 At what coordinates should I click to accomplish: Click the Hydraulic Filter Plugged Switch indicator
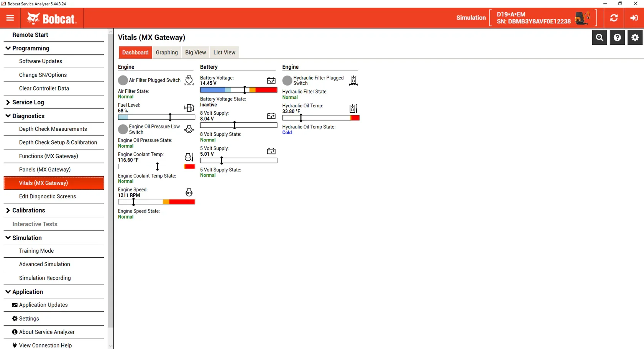click(287, 81)
